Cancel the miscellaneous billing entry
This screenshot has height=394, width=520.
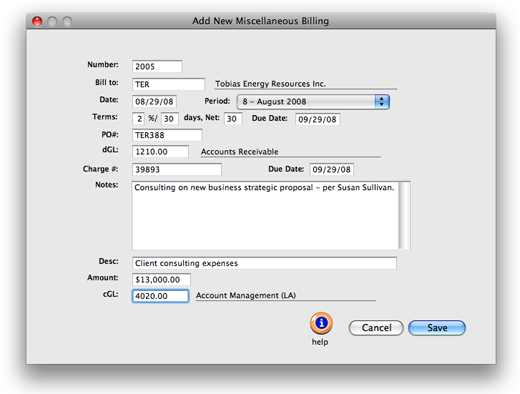(x=376, y=328)
